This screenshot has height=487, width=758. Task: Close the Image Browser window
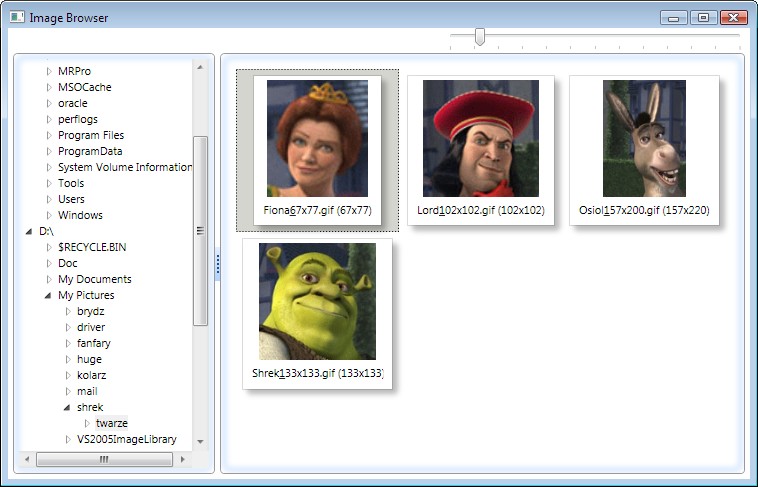[734, 18]
